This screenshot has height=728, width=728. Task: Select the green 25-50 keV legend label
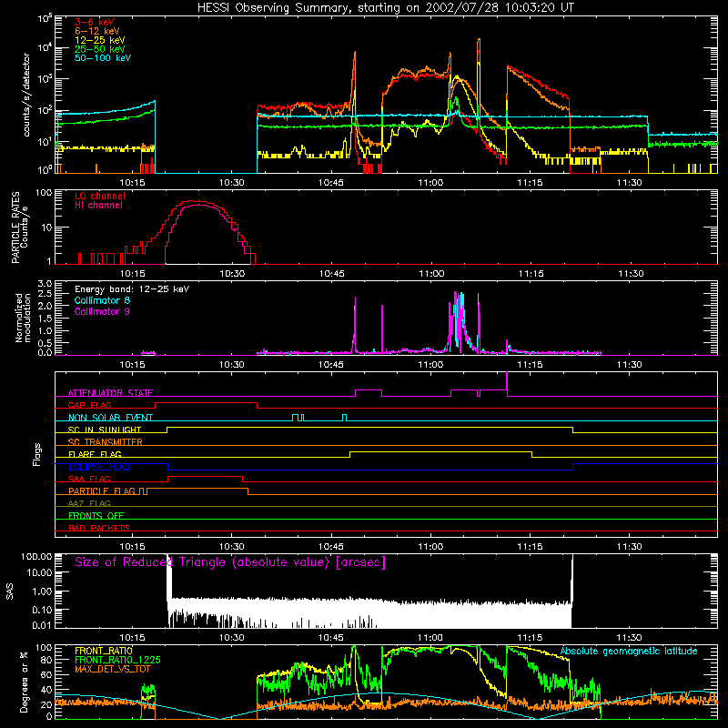point(100,49)
